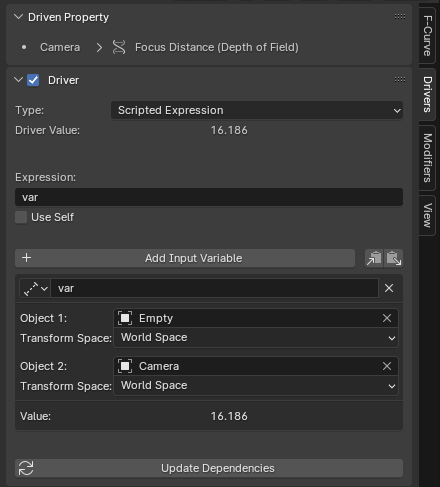
Task: Switch to the F-Curve tab
Action: tap(427, 36)
